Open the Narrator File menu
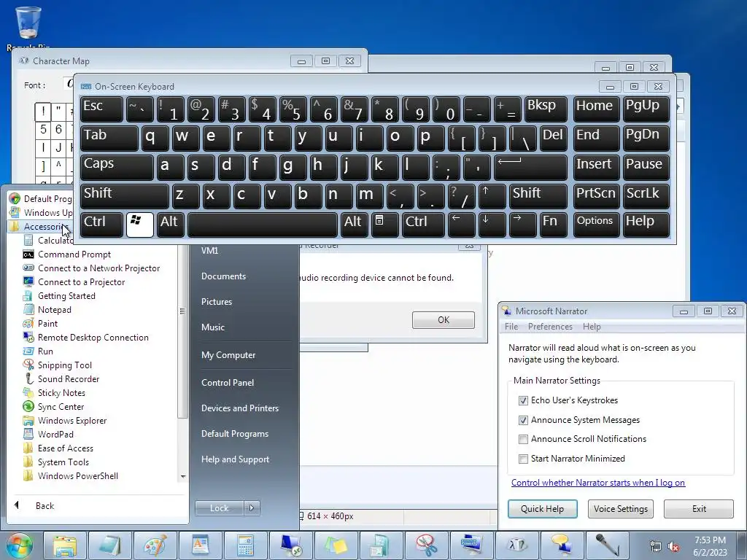Image resolution: width=747 pixels, height=560 pixels. (511, 327)
